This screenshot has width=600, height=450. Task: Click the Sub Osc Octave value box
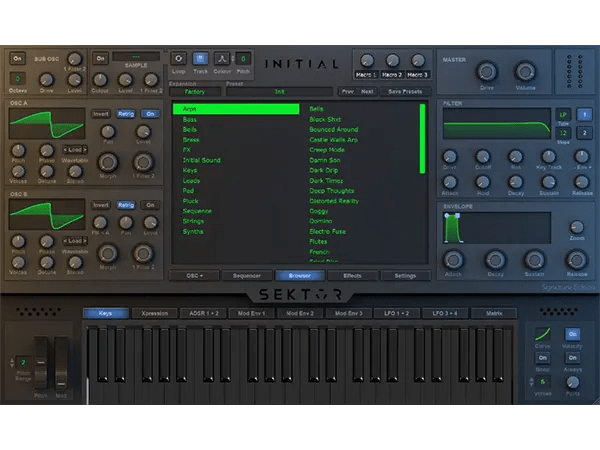(x=17, y=79)
